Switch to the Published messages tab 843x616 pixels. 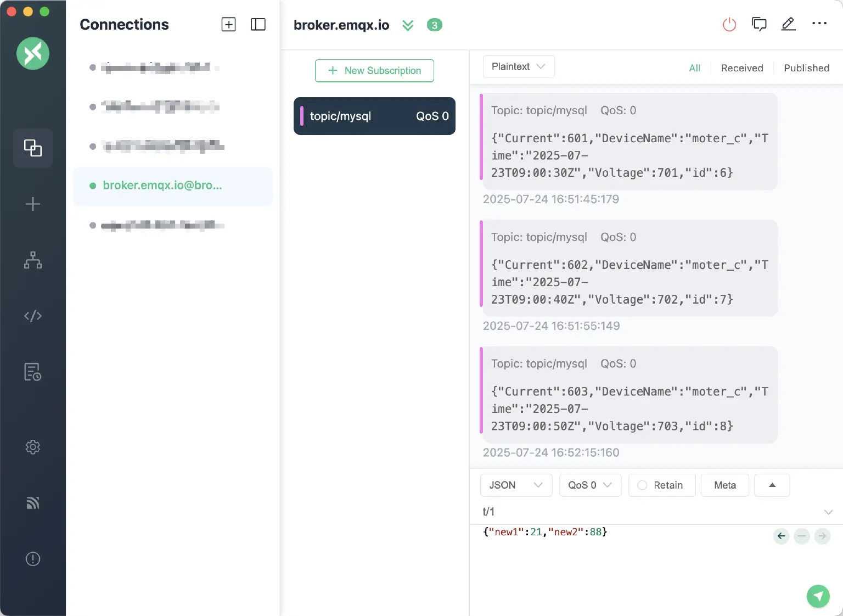coord(806,68)
